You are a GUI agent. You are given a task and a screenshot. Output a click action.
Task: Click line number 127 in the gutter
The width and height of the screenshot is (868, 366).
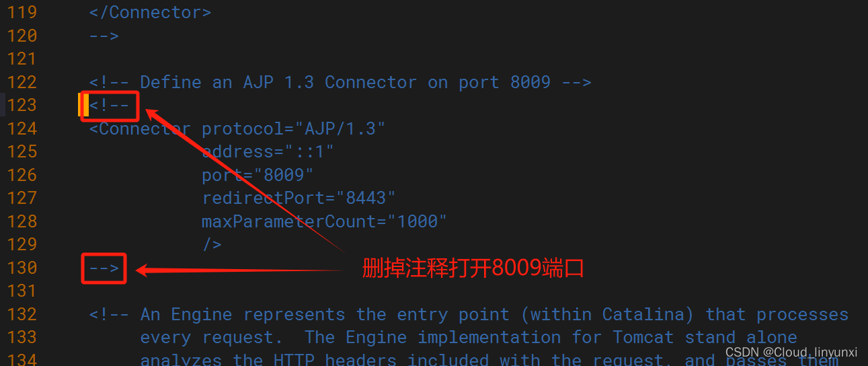[x=22, y=198]
